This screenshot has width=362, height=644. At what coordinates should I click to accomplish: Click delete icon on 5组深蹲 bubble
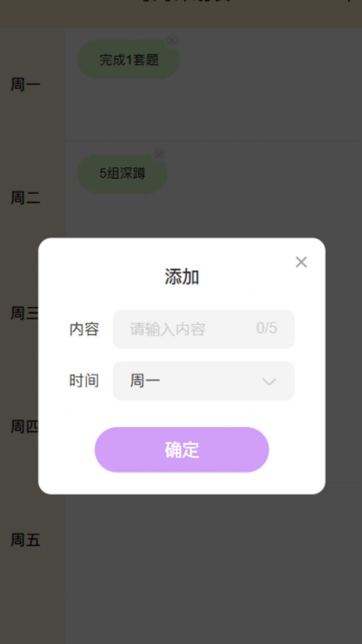[159, 155]
